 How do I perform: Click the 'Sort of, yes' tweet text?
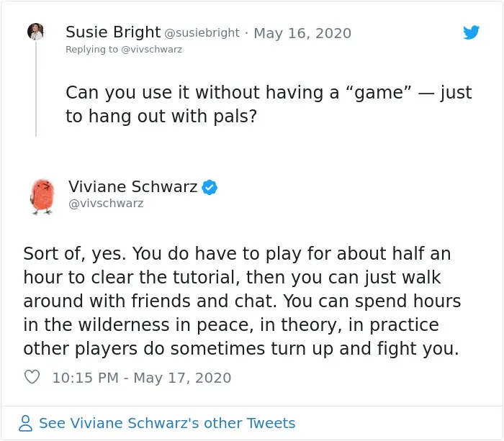pyautogui.click(x=242, y=301)
